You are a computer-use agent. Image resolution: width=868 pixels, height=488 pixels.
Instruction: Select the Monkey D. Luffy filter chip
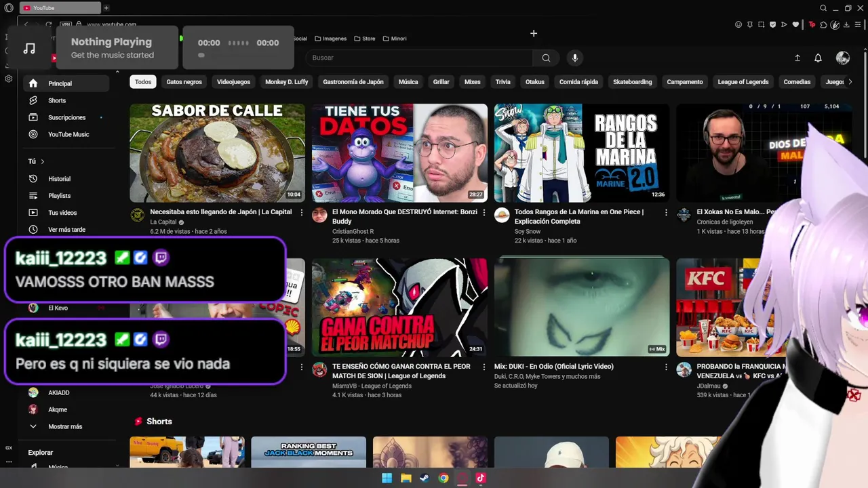286,82
